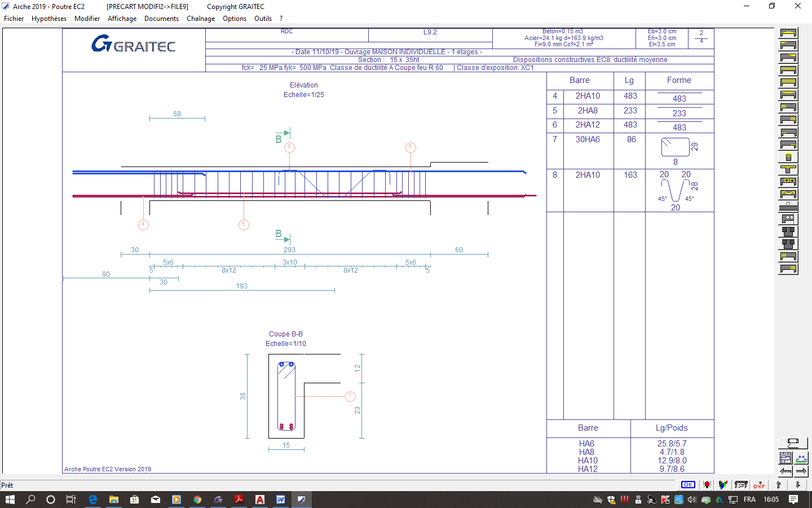Open the Options menu

pyautogui.click(x=235, y=19)
